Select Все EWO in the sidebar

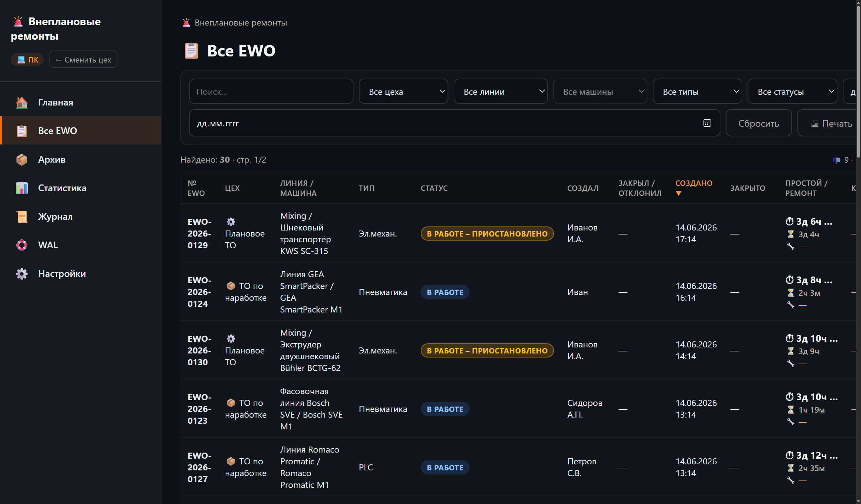pos(81,131)
